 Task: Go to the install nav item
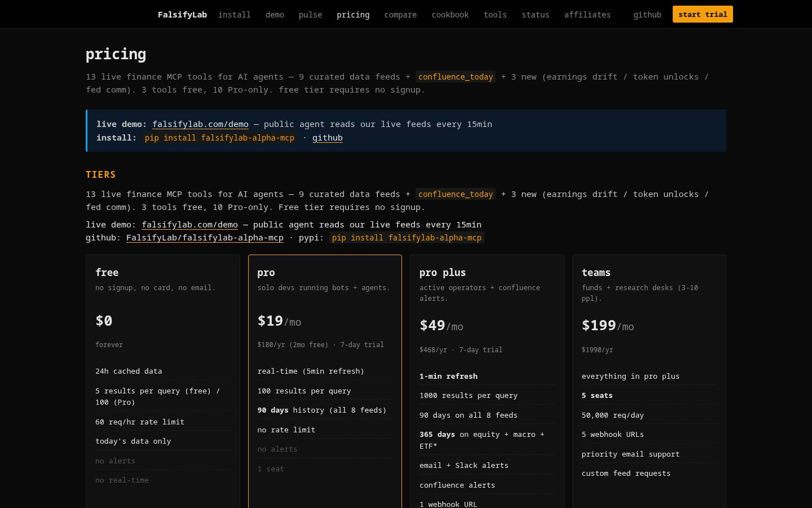(x=235, y=15)
